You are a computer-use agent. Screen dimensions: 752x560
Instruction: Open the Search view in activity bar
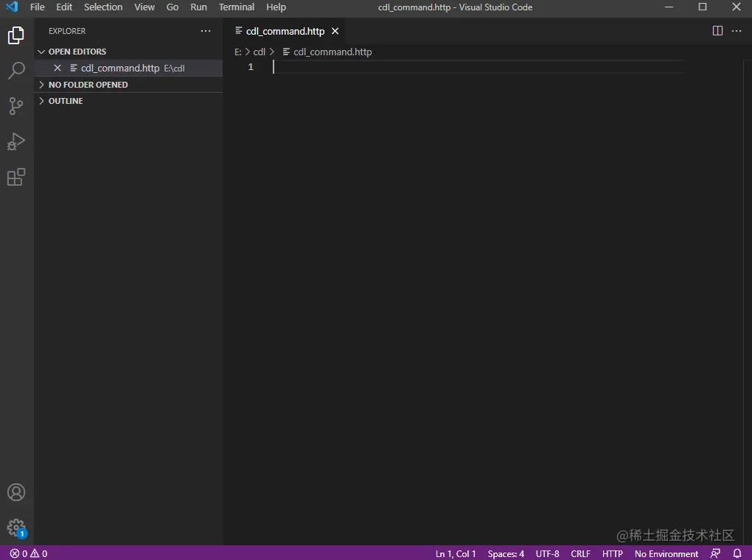(15, 71)
